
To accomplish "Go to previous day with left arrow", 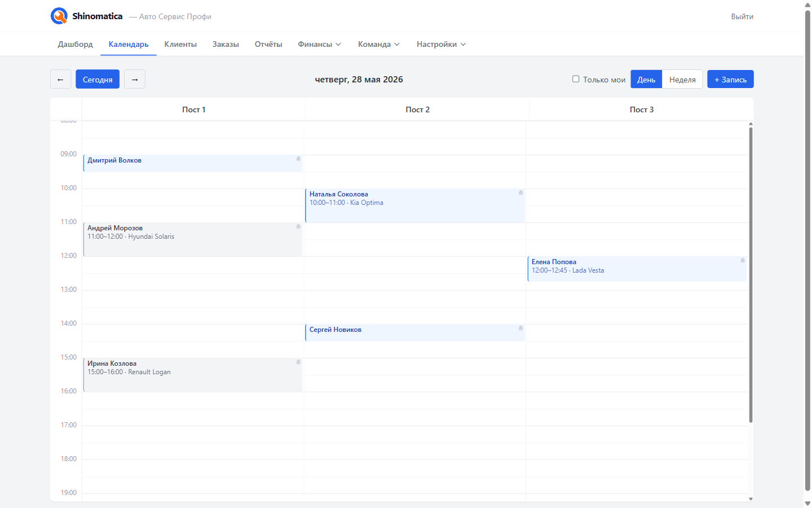I will tap(60, 79).
